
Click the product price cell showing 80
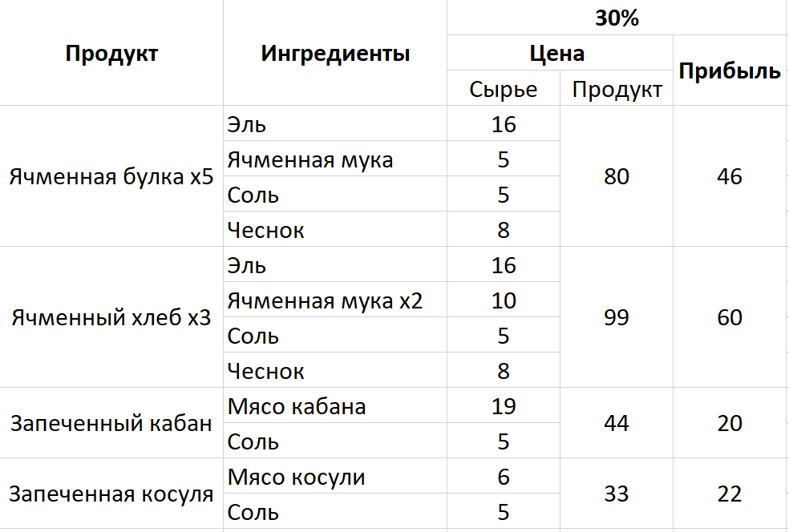pos(616,177)
